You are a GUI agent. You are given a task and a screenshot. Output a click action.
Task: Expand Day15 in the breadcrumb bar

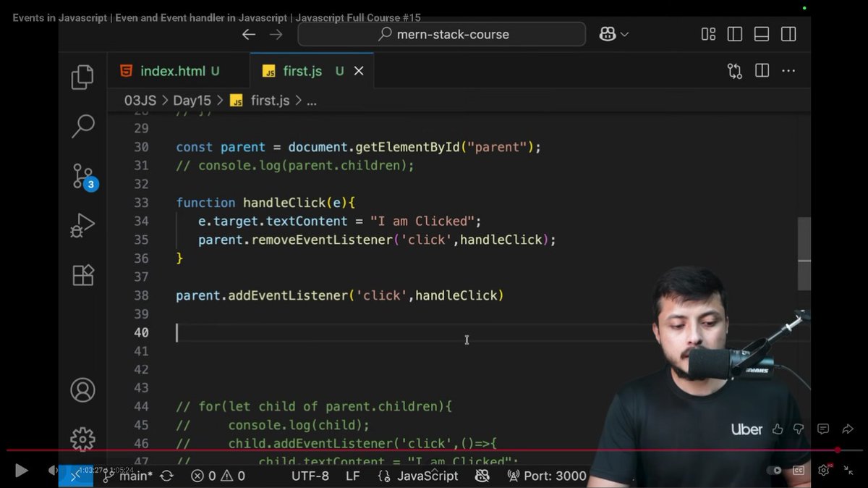pos(192,100)
